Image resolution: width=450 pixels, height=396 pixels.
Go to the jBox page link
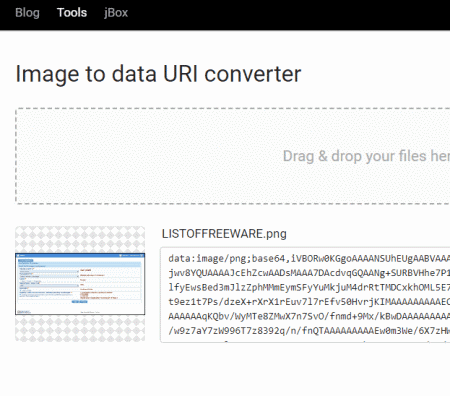click(x=116, y=13)
